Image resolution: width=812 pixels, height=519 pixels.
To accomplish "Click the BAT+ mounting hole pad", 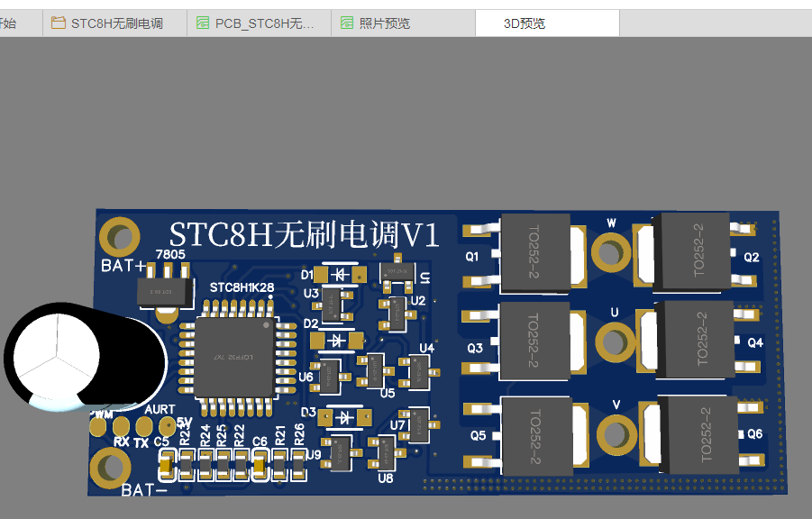I will click(x=120, y=237).
